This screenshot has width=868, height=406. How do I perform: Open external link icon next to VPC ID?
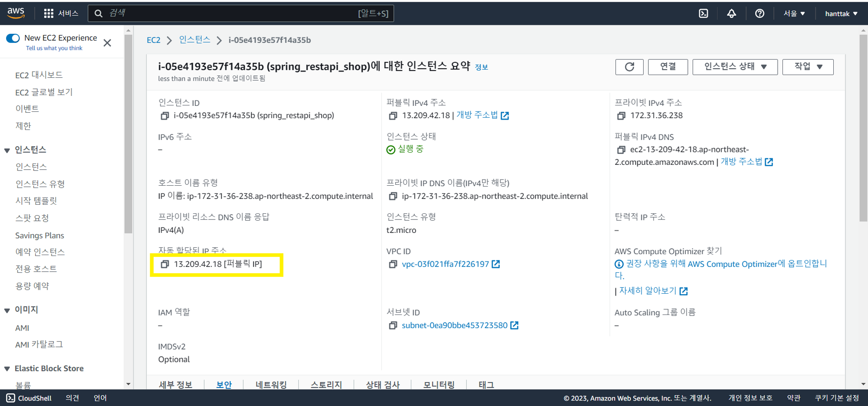(496, 264)
